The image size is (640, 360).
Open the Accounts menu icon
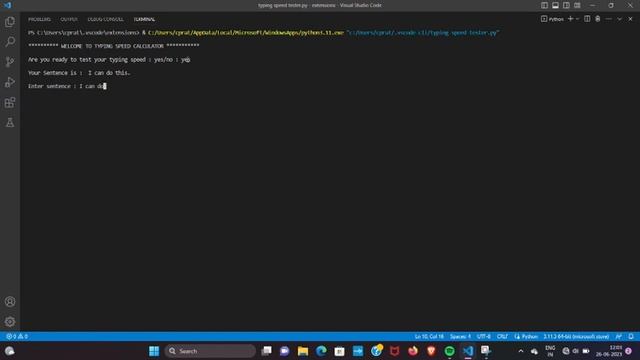pos(10,302)
